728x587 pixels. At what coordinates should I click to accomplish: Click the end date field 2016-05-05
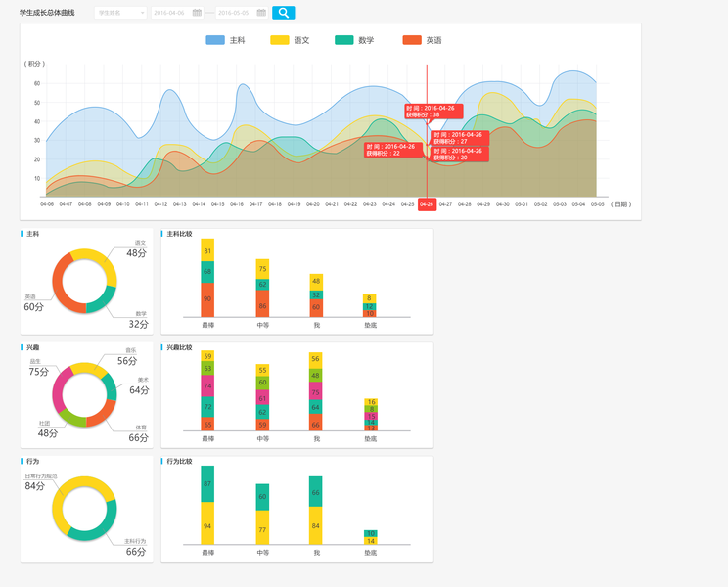[x=242, y=13]
